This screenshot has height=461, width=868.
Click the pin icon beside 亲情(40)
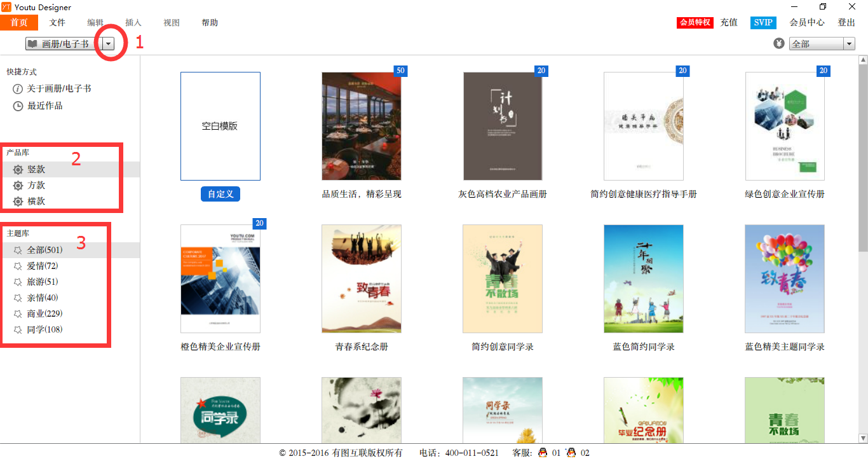coord(18,298)
